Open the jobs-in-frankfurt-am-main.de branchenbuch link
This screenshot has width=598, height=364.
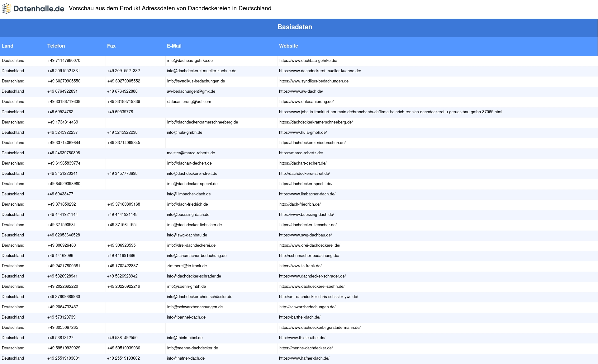(x=391, y=112)
